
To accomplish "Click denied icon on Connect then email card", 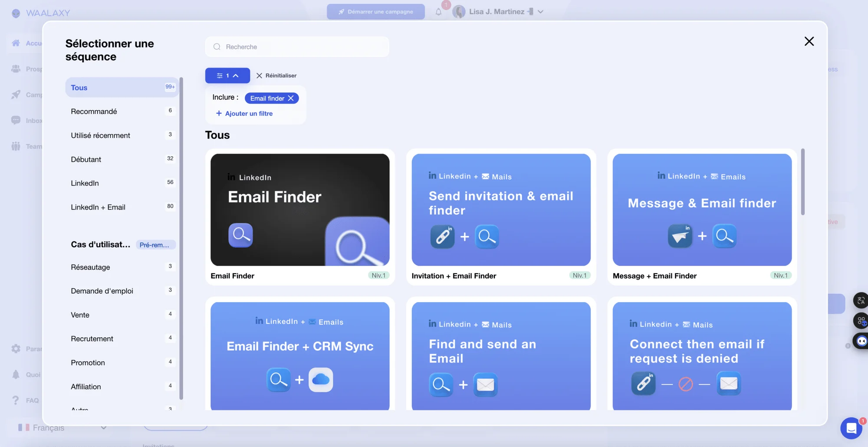I will pos(686,384).
